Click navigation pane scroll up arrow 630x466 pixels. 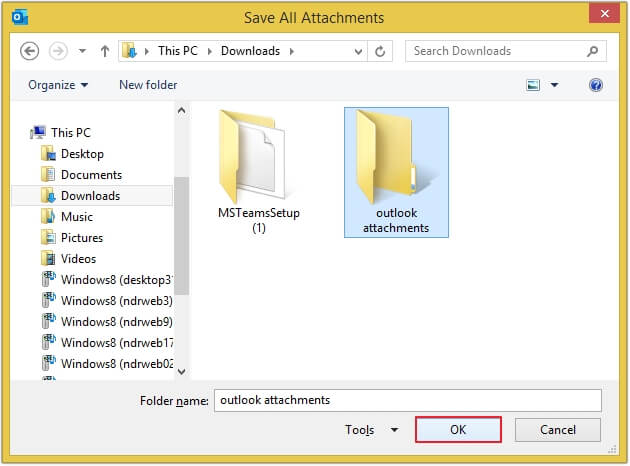click(182, 110)
